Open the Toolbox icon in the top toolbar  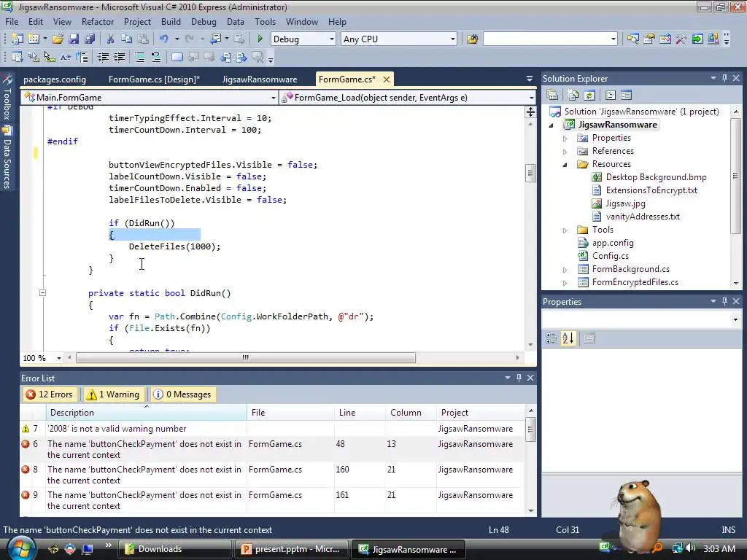coord(681,39)
